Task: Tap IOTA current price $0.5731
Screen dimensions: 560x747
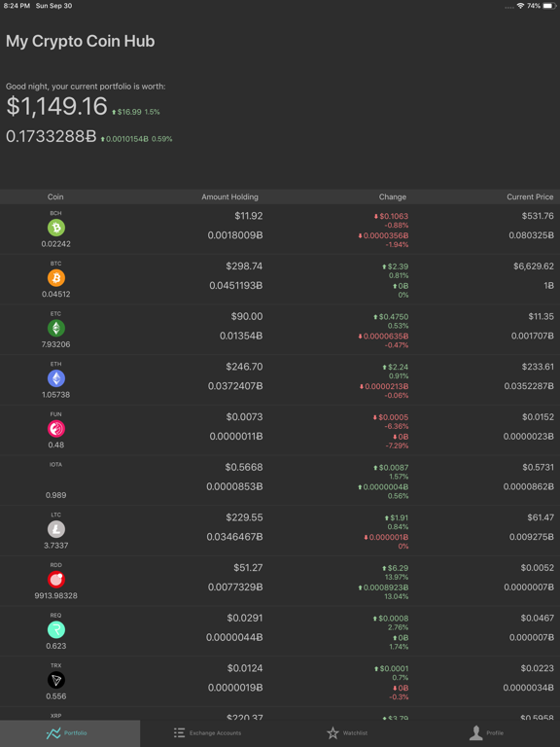Action: [538, 467]
